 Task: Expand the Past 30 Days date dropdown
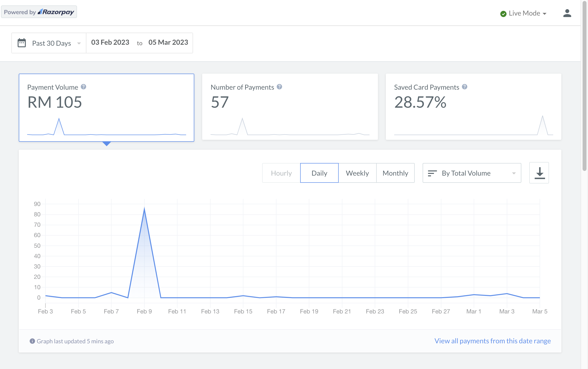pyautogui.click(x=49, y=42)
